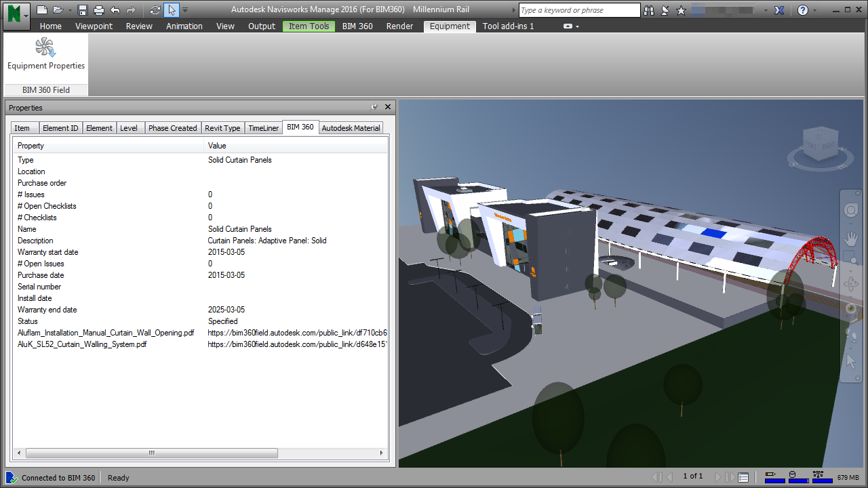
Task: Open the Review ribbon tab
Action: tap(139, 26)
